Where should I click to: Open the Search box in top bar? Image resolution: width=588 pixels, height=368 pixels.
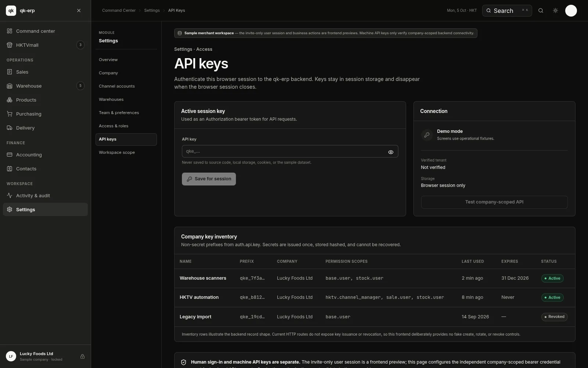point(507,11)
